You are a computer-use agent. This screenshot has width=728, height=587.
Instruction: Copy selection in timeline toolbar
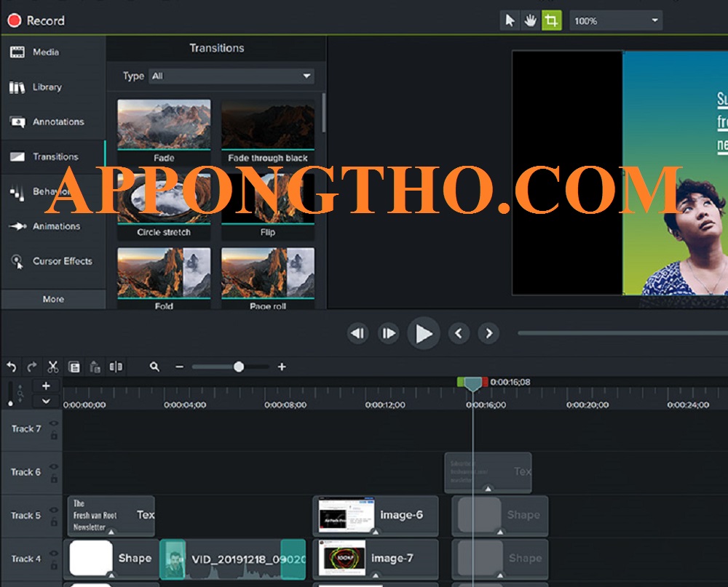[x=74, y=367]
